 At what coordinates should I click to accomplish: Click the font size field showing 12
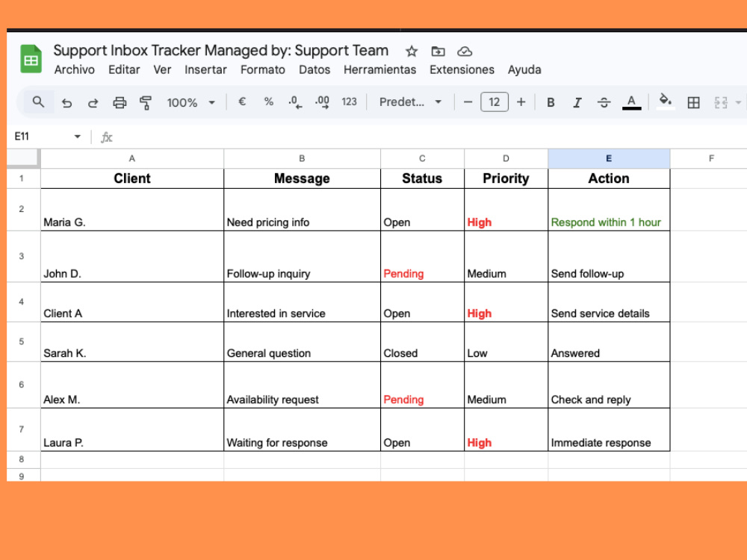495,102
